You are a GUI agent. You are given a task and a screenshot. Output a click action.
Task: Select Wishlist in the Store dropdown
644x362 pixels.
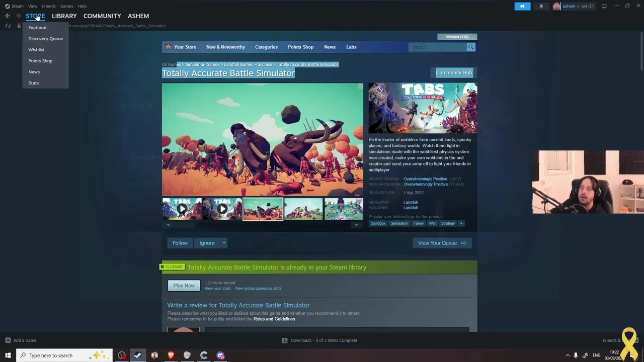point(36,50)
